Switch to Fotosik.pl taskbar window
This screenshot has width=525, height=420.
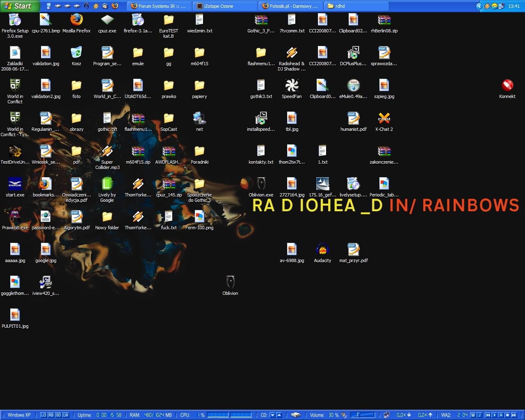[290, 6]
